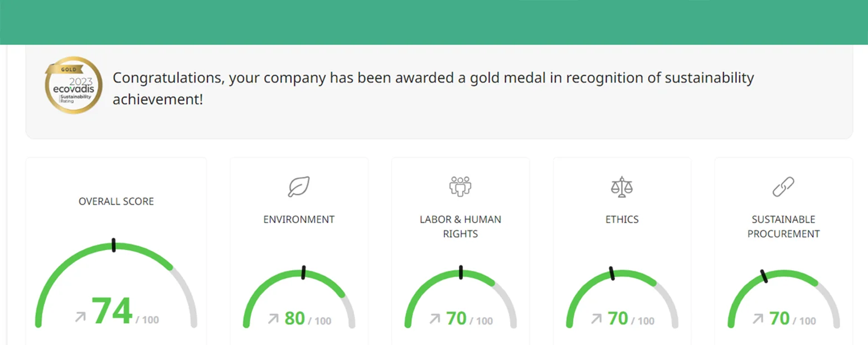Screen dimensions: 868x345
Task: Select the ENVIRONMENT card label
Action: click(x=299, y=219)
